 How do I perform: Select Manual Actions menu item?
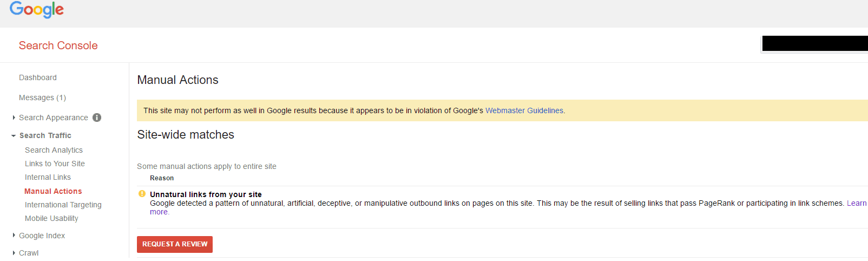[53, 191]
